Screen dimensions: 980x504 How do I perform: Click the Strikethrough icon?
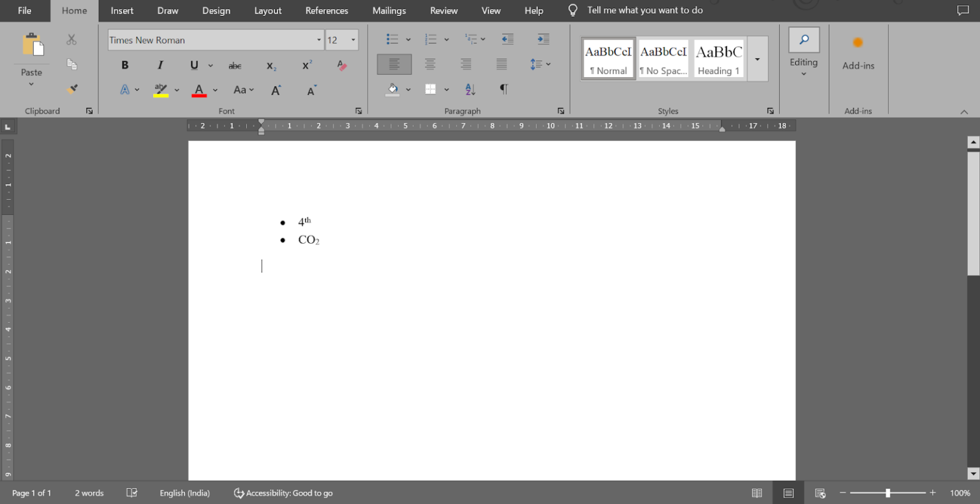(x=235, y=65)
